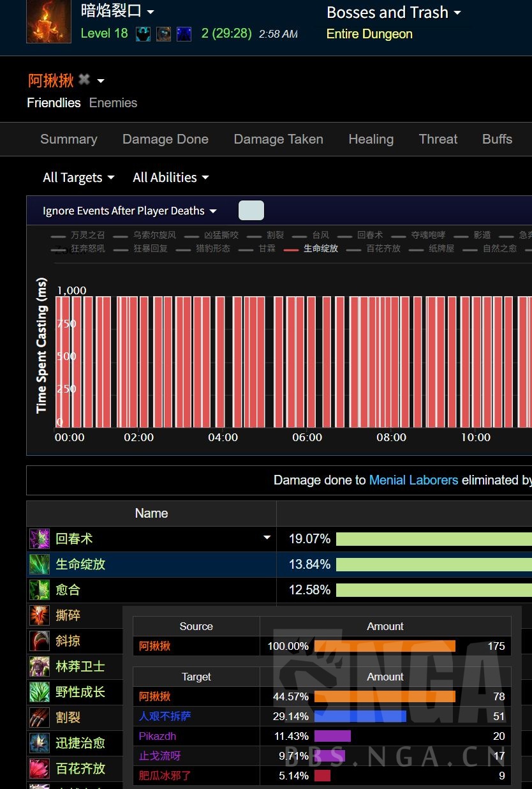532x789 pixels.
Task: Click the 愈合 ability icon
Action: 40,590
